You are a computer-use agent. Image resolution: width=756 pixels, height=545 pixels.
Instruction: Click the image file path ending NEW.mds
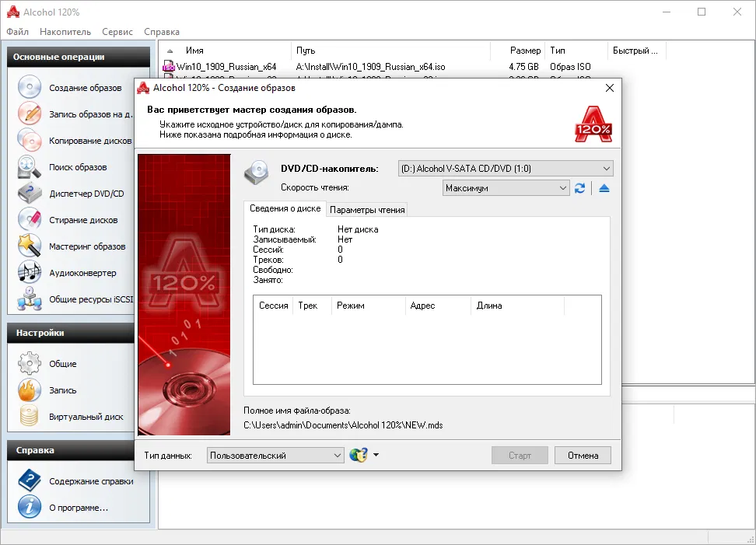pos(343,425)
